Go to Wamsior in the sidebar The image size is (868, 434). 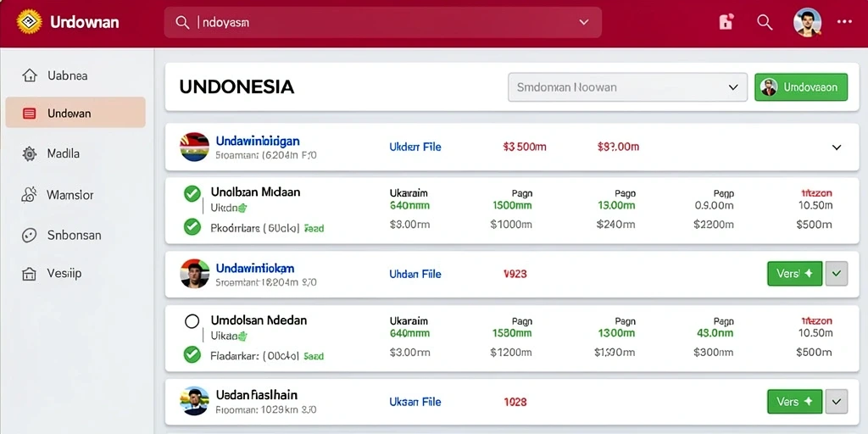coord(75,195)
